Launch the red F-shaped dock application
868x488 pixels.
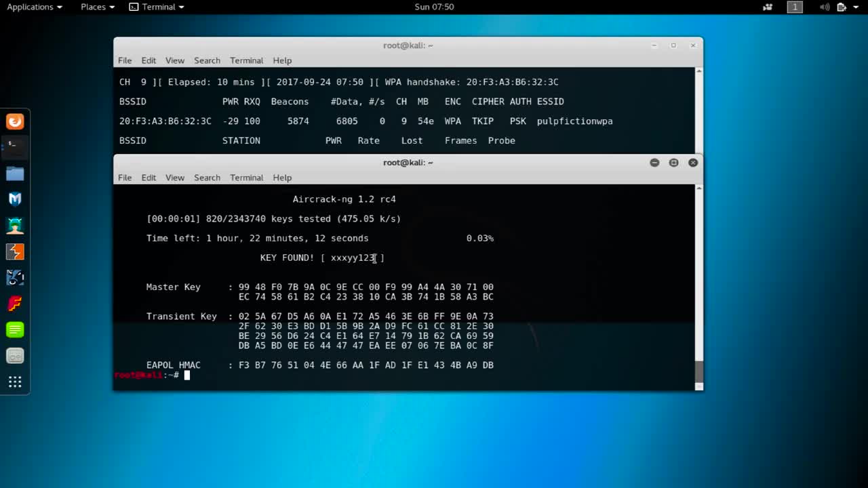coord(15,304)
